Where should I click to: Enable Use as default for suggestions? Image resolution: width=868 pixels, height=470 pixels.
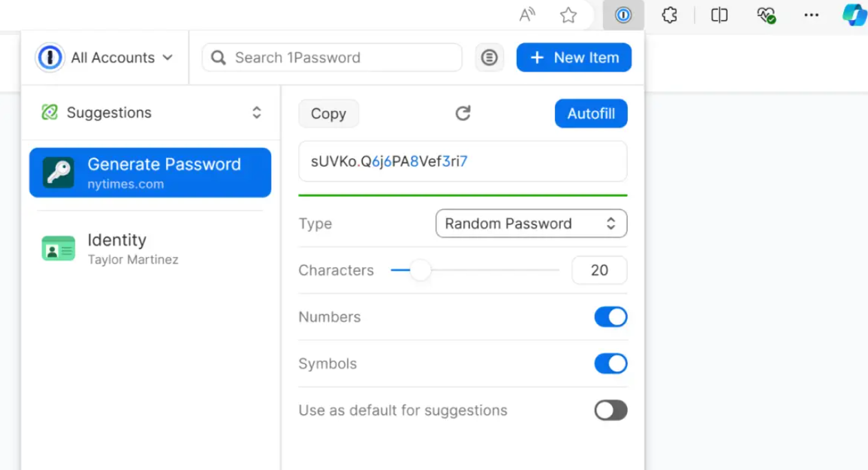point(611,410)
